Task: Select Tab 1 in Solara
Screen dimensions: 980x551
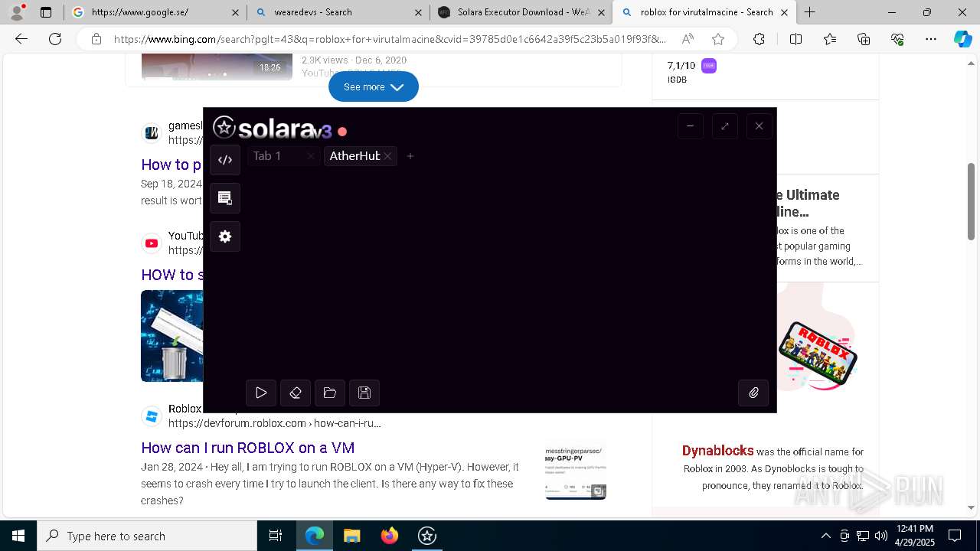Action: pos(267,156)
